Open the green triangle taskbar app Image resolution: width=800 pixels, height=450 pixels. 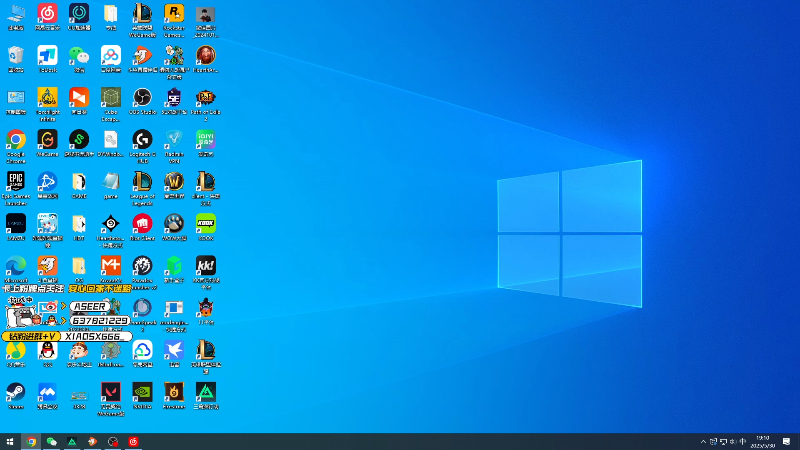(72, 442)
